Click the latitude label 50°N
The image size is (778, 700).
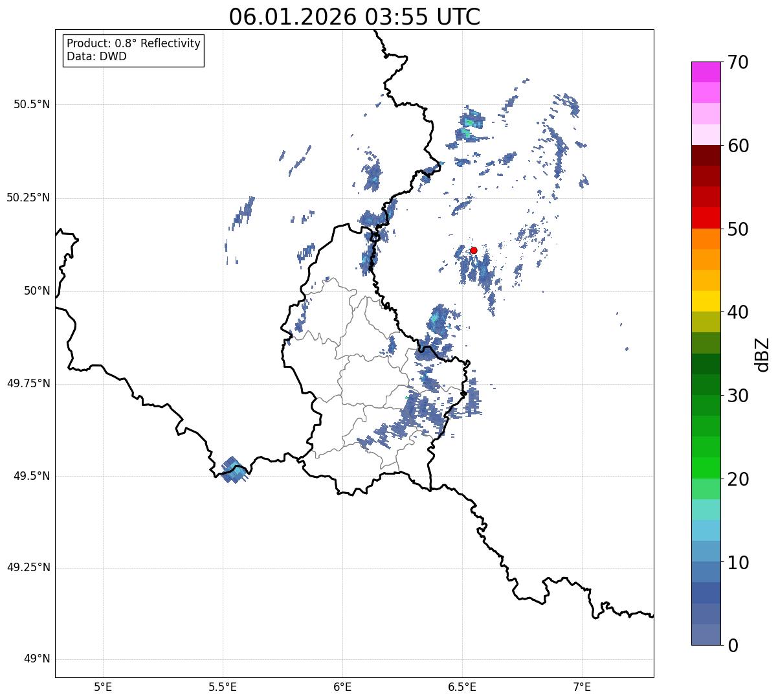(x=37, y=291)
